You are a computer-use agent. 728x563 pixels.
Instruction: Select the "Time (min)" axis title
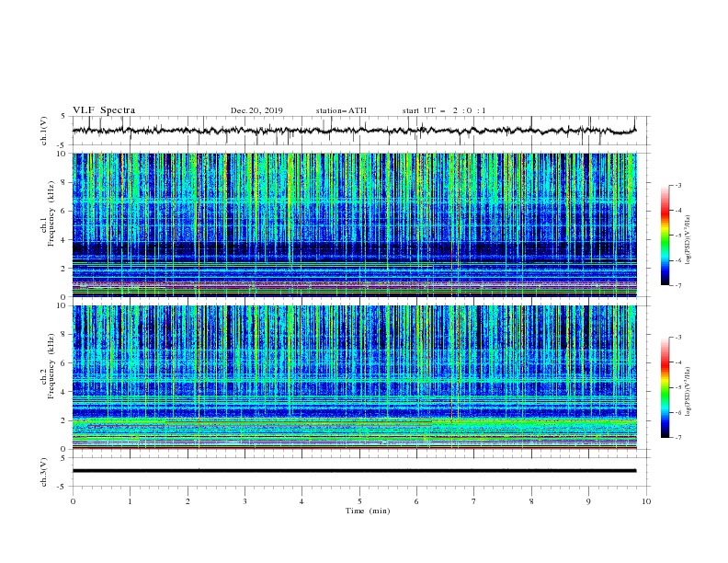pyautogui.click(x=368, y=511)
